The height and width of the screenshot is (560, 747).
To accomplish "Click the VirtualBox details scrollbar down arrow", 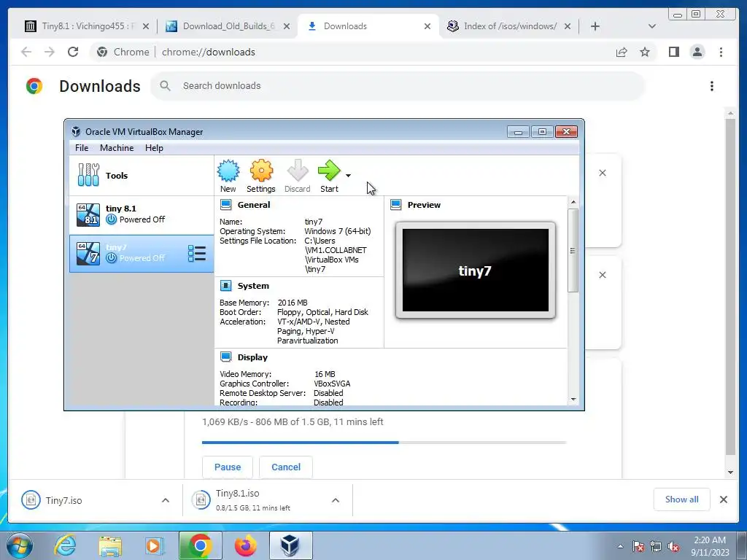I will [x=573, y=399].
